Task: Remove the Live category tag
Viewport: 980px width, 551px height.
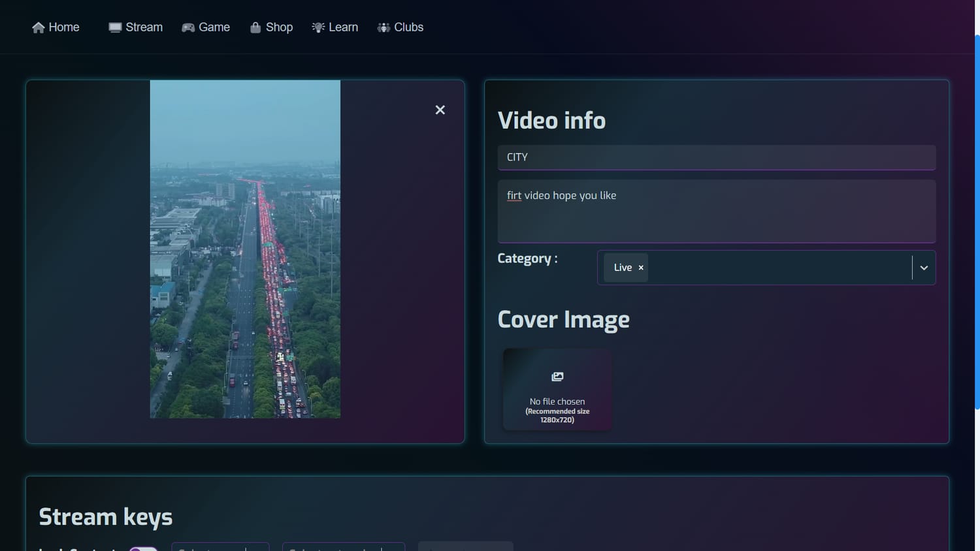Action: 641,268
